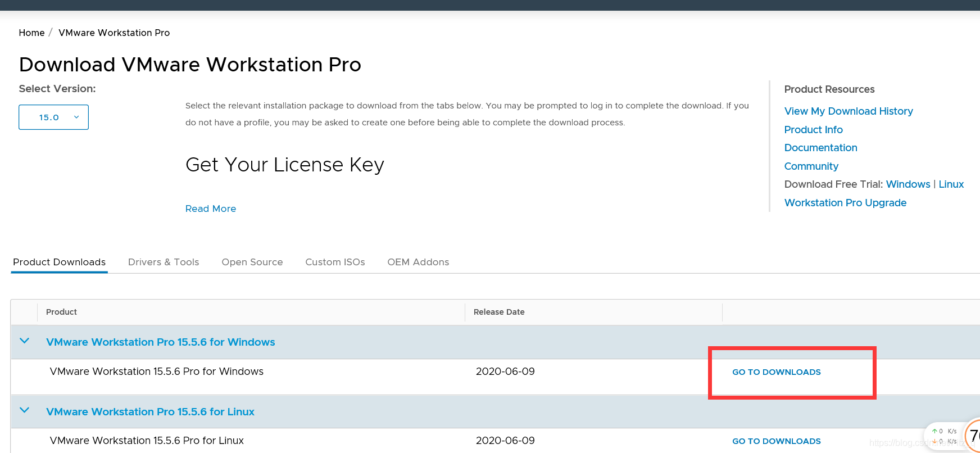Click the Select Version label
Image resolution: width=980 pixels, height=453 pixels.
point(57,89)
